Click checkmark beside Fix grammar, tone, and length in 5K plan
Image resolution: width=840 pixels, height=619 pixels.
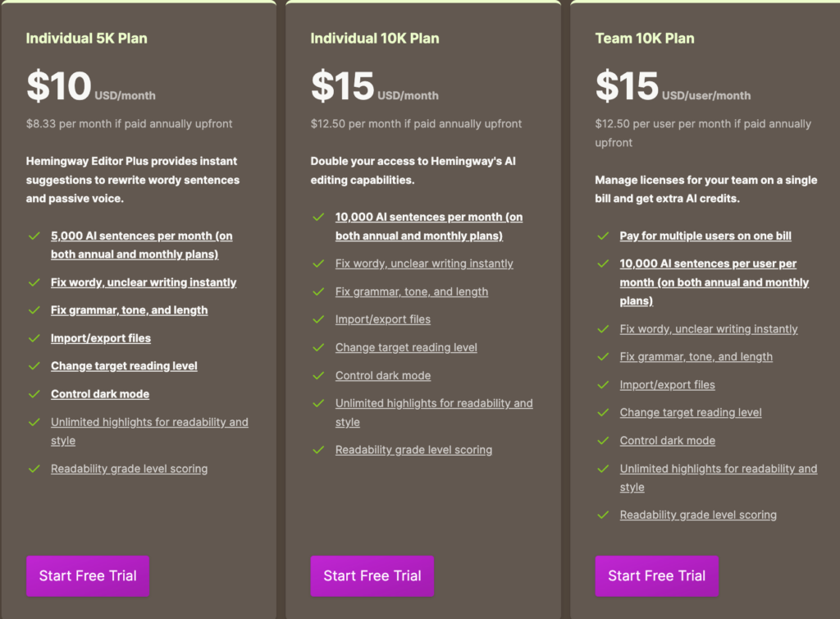coord(34,310)
